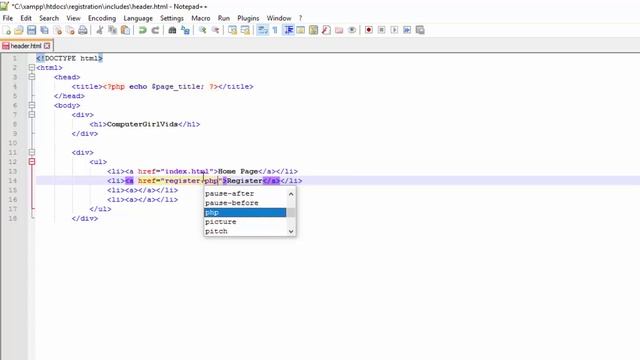640x360 pixels.
Task: Click the Close document toolbar icon
Action: (58, 30)
